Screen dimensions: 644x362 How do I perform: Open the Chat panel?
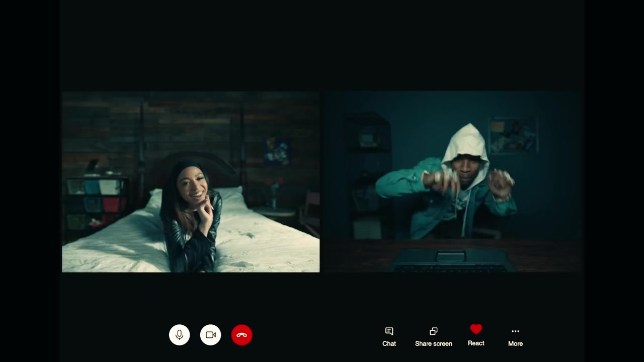tap(389, 337)
